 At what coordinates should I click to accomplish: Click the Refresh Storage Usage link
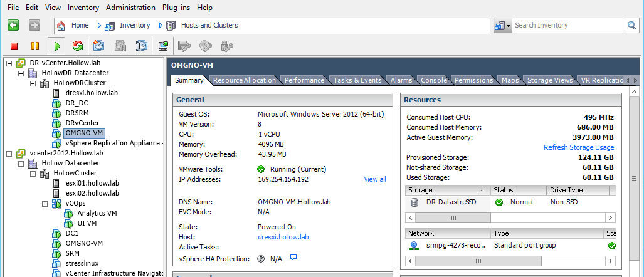coord(578,147)
